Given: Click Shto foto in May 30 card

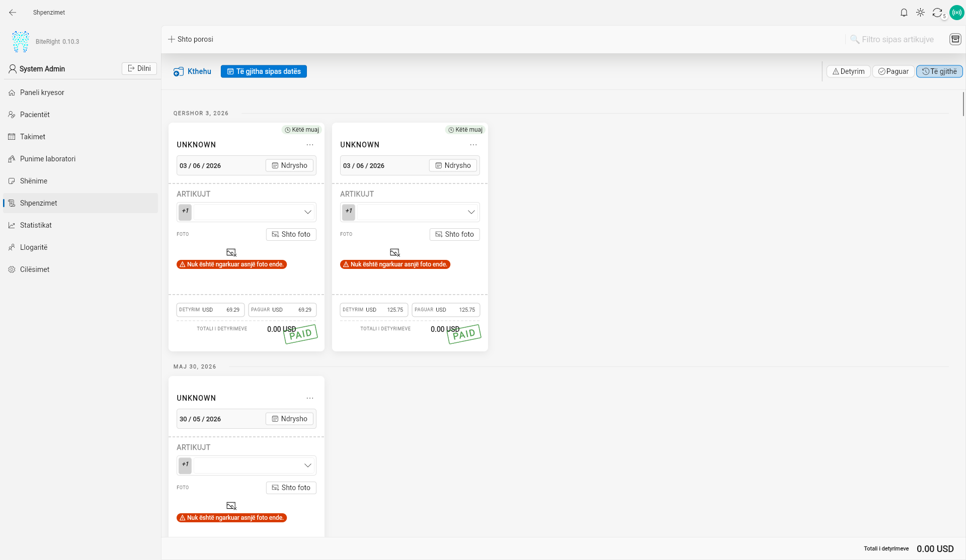Looking at the screenshot, I should (291, 488).
